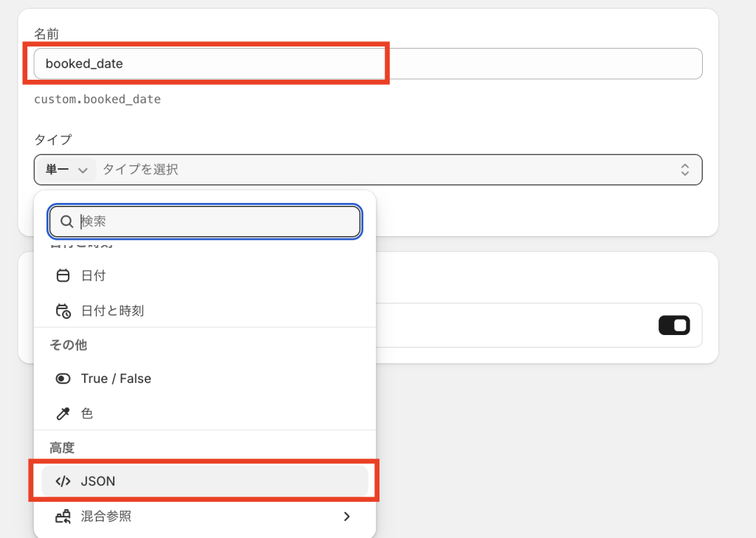Click the 検索 search field

(x=214, y=221)
